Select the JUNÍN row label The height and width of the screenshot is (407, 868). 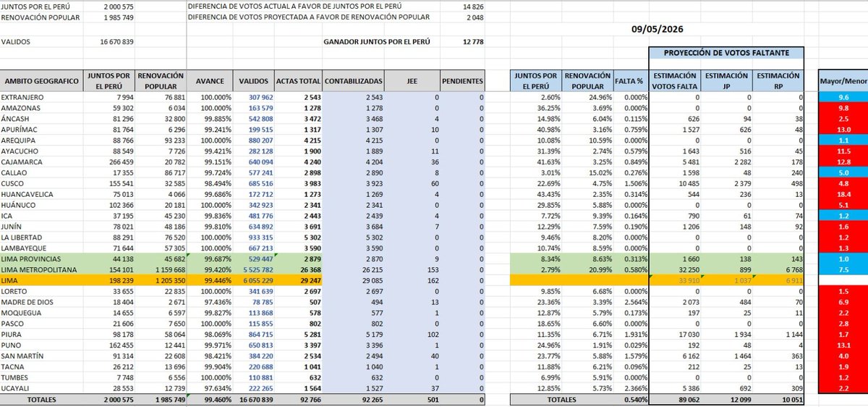14,227
